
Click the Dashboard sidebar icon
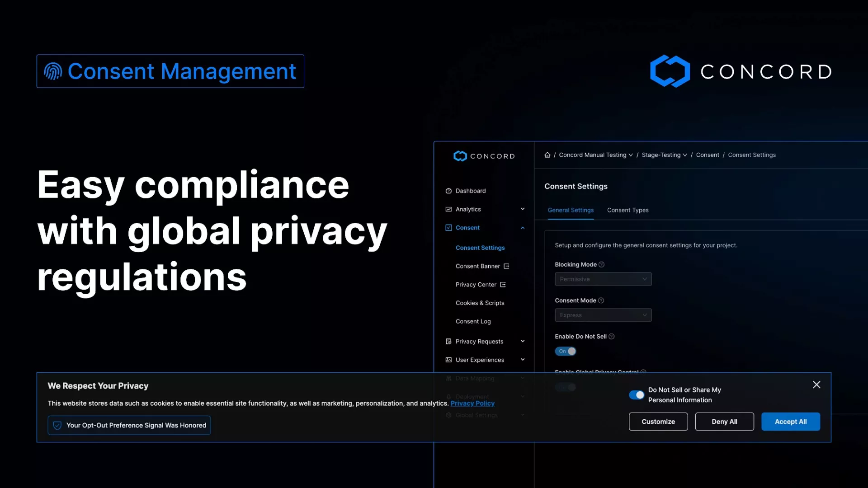tap(448, 191)
